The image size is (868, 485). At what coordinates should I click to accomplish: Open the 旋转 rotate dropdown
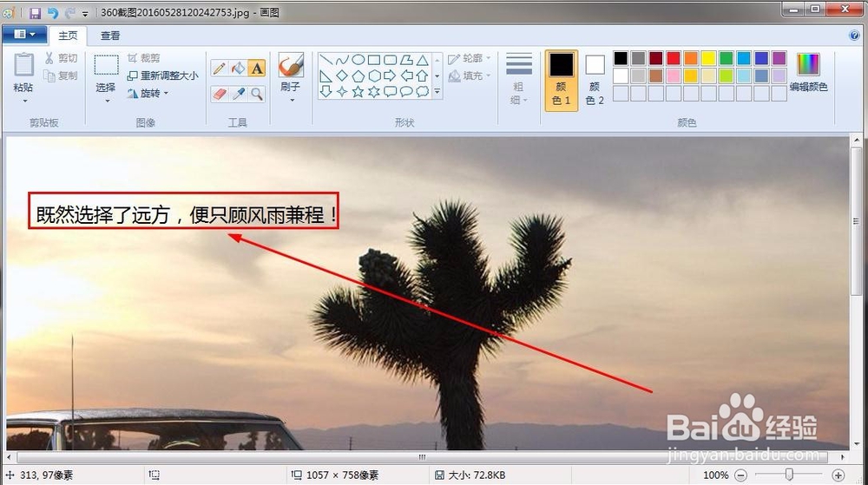point(148,94)
